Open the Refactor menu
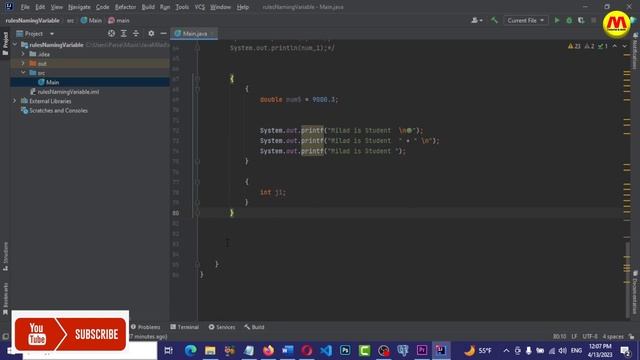 [x=125, y=7]
